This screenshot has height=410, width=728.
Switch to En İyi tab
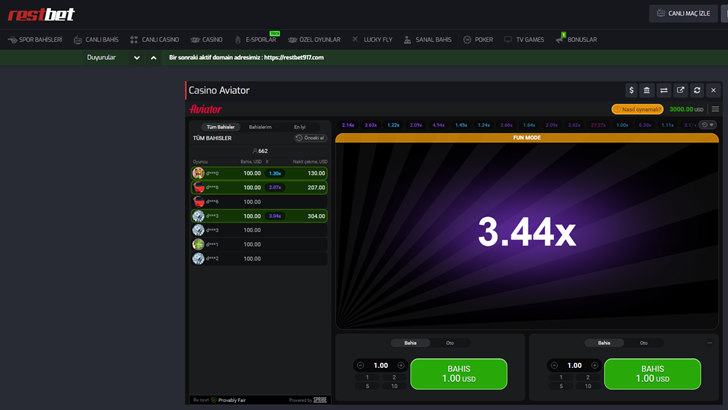(300, 127)
